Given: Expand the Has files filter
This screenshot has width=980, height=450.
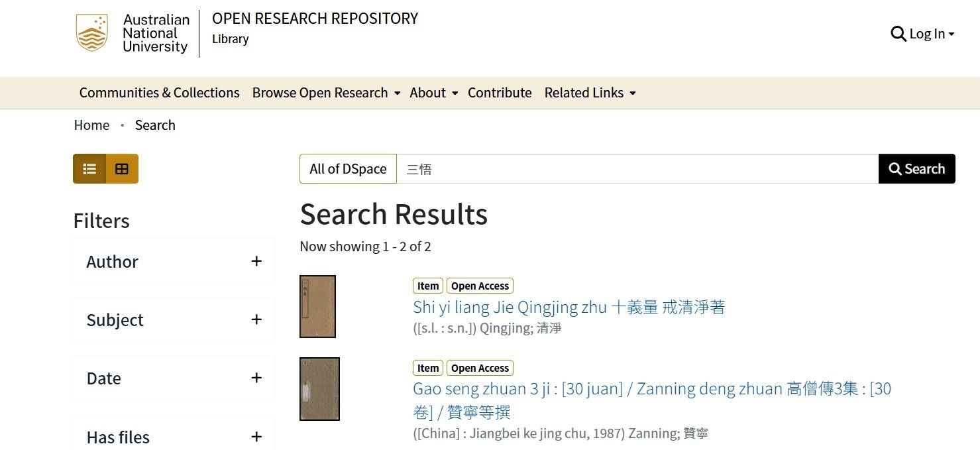Looking at the screenshot, I should [174, 436].
